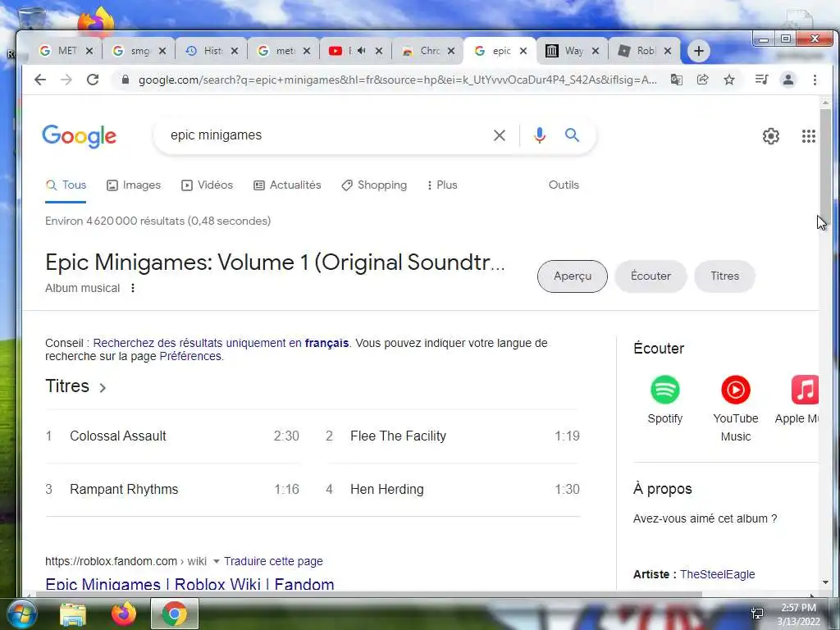Select the Colossal Assault track
840x630 pixels.
click(172, 436)
